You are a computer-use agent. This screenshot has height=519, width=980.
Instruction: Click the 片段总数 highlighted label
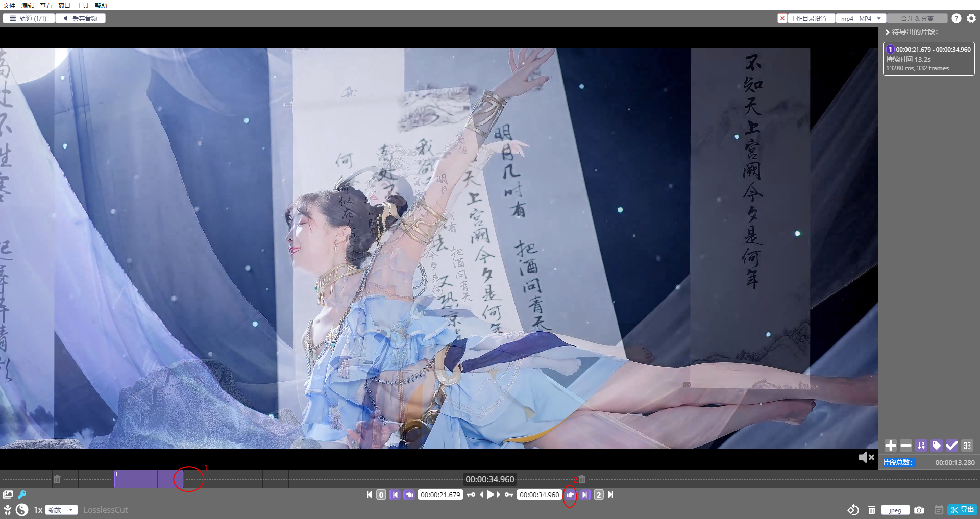(898, 462)
